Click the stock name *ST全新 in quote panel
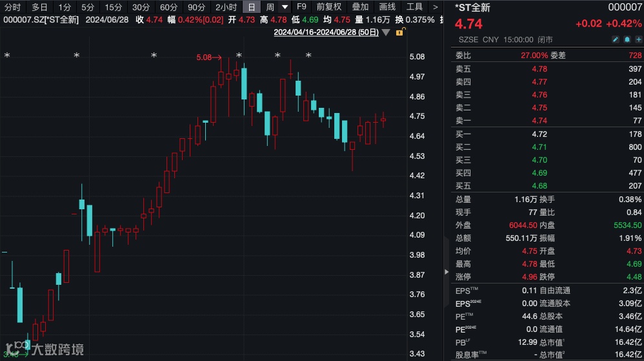 [x=472, y=7]
